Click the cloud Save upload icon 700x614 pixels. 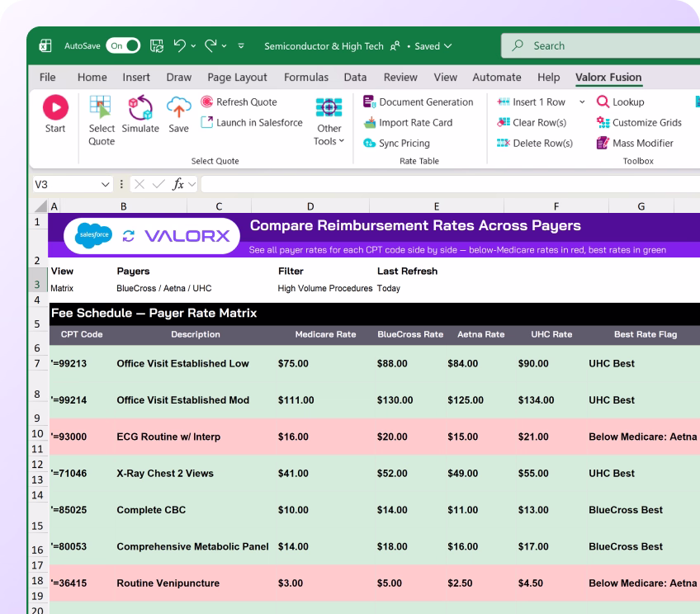pos(178,107)
